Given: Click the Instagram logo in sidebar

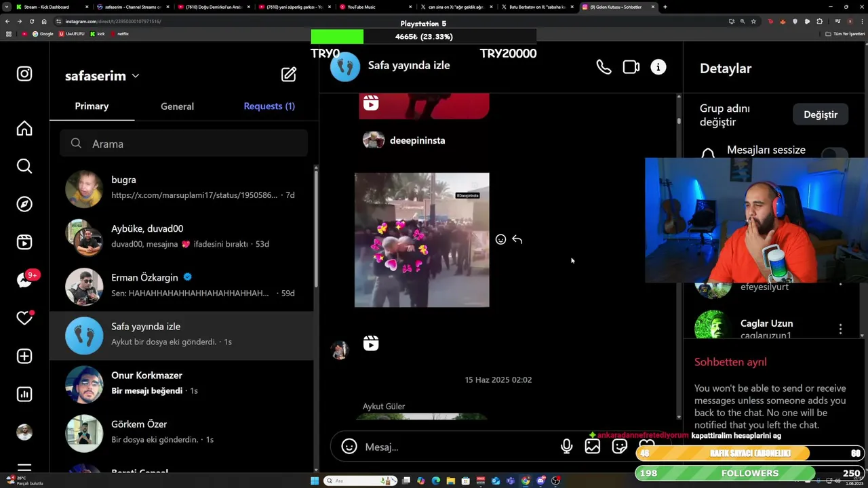Looking at the screenshot, I should [x=24, y=74].
